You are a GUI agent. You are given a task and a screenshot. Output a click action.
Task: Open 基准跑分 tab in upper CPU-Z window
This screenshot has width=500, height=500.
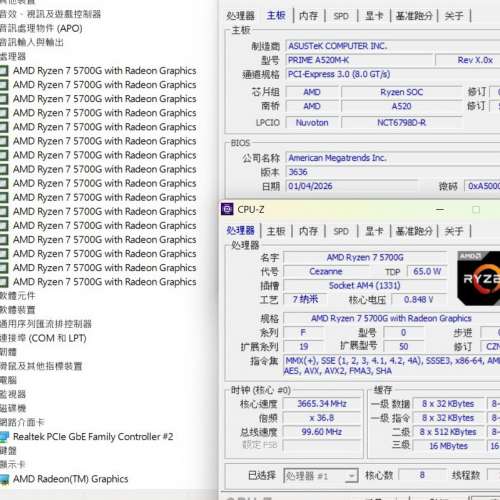(x=414, y=16)
